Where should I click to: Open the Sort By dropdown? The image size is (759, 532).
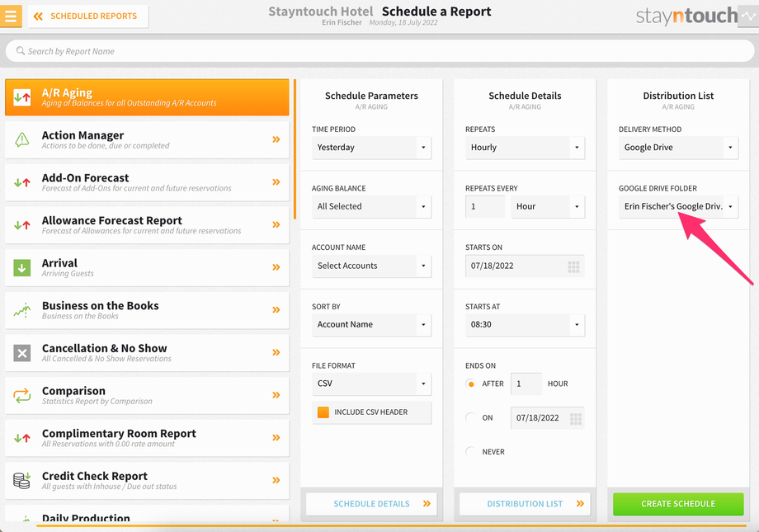coord(371,325)
